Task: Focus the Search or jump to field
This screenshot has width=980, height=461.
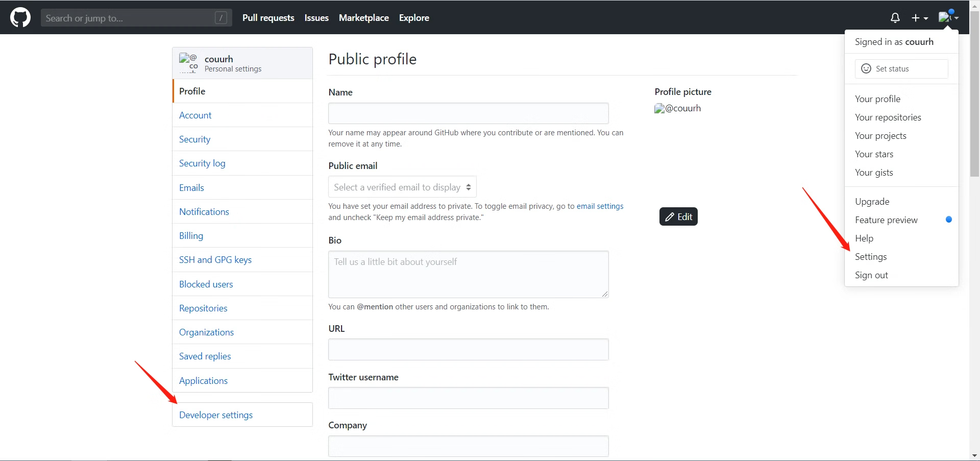Action: (136, 18)
